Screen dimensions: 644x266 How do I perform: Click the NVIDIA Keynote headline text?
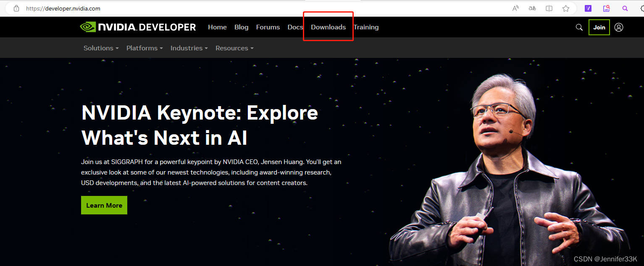click(200, 125)
